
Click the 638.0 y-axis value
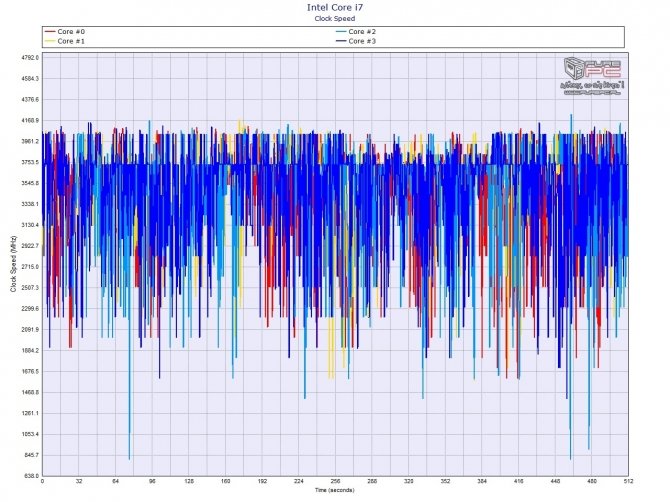tap(32, 476)
